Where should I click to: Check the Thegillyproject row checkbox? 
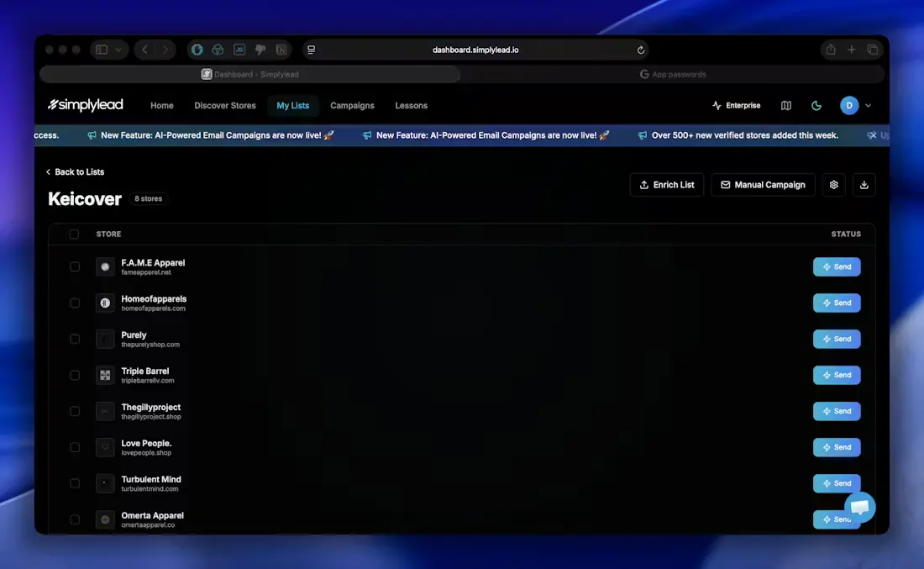pos(75,411)
